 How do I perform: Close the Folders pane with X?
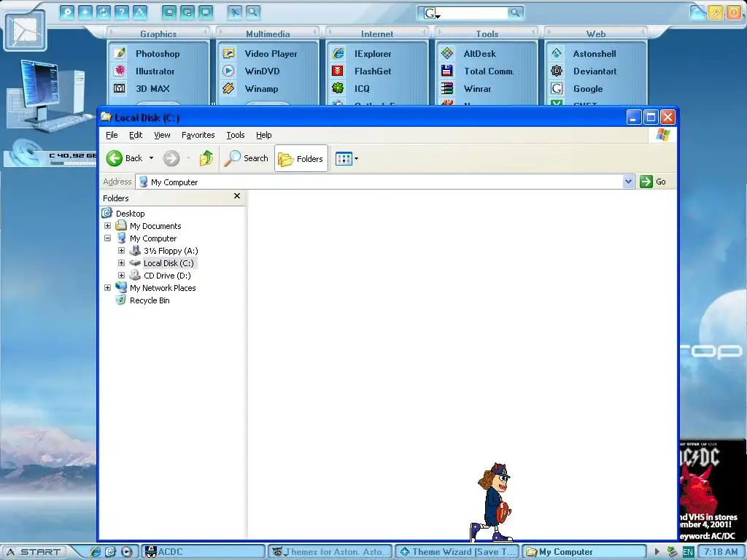point(237,196)
